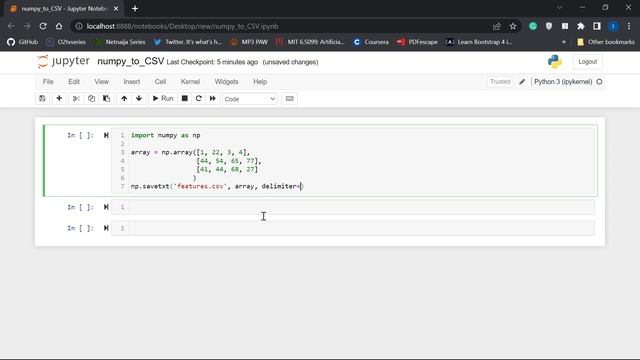The width and height of the screenshot is (640, 360).
Task: Open the Help menu
Action: coord(260,82)
